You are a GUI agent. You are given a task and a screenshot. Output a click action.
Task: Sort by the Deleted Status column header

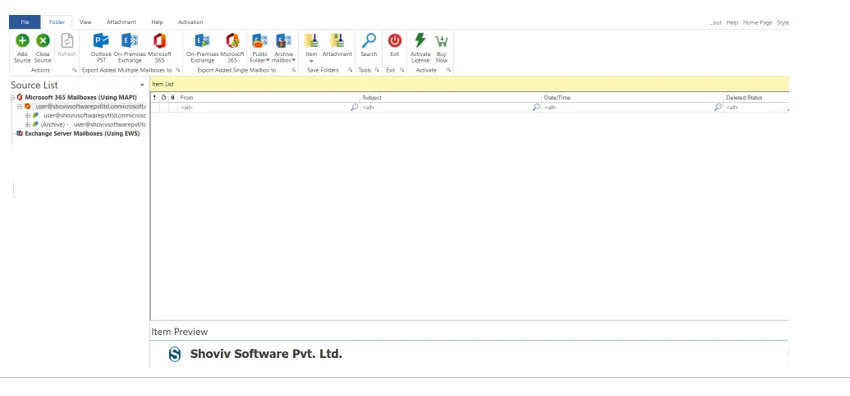coord(756,98)
